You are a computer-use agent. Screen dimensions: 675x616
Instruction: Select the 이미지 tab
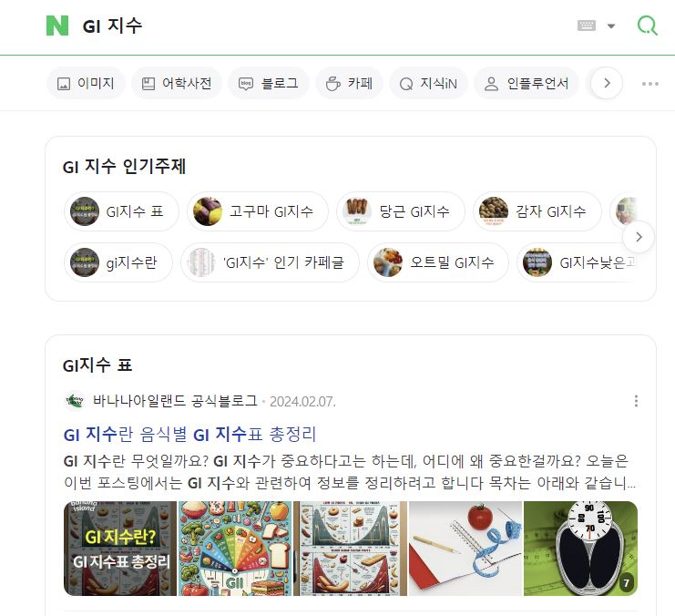86,83
